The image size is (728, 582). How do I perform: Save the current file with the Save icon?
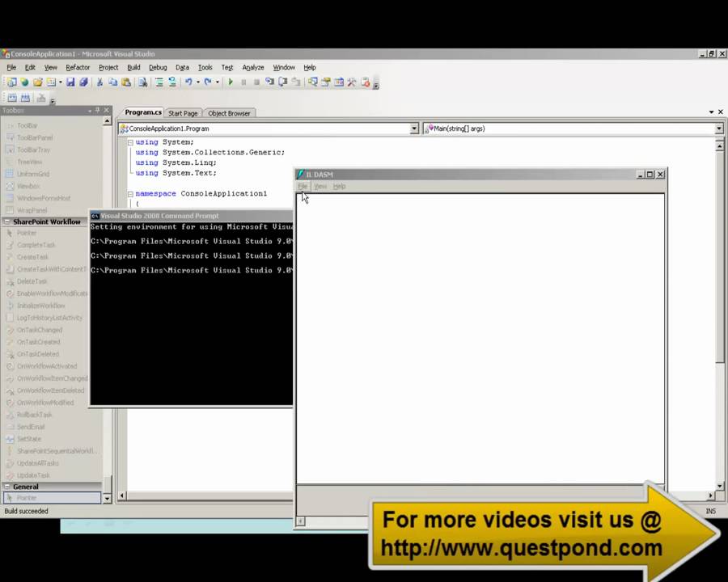pos(70,82)
